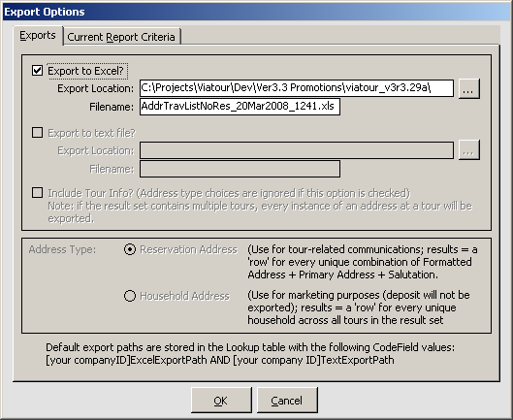Open the Exports tab
Viewport: 513px width, 420px height.
38,35
